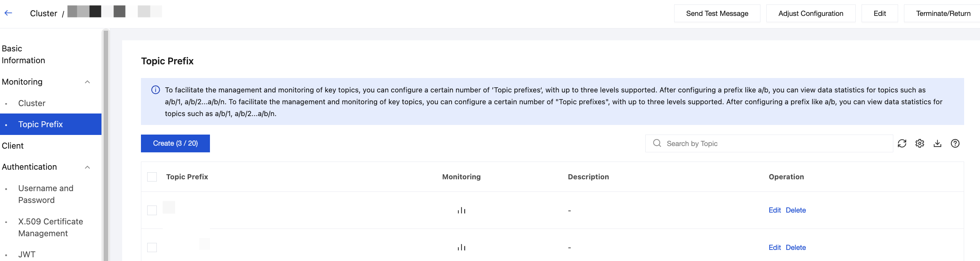Open Basic Information in sidebar
The height and width of the screenshot is (261, 980).
click(23, 54)
